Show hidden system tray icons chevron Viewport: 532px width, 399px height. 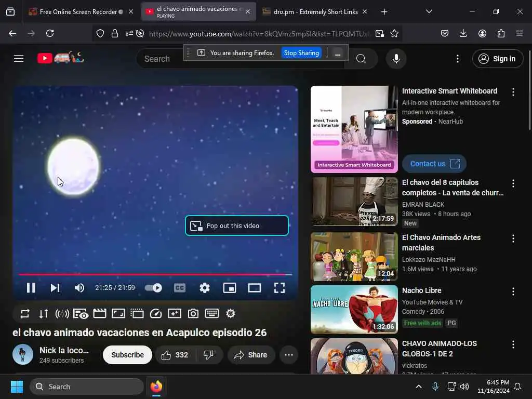coord(419,387)
